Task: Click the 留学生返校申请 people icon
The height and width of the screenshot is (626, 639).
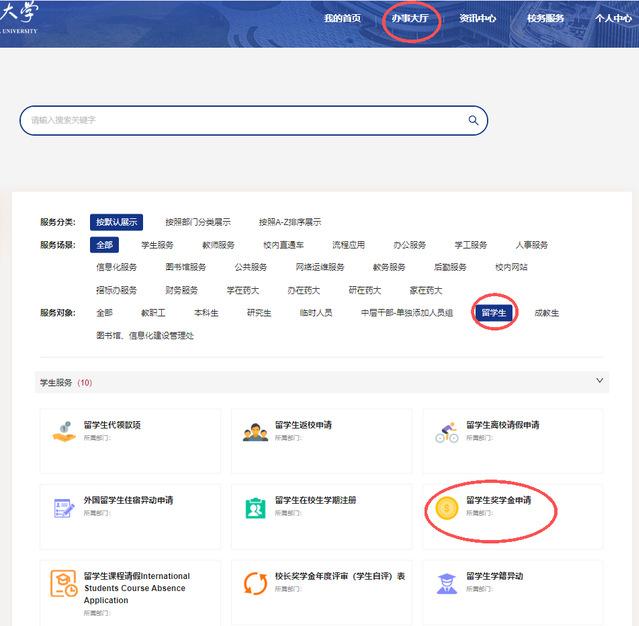Action: click(x=255, y=431)
